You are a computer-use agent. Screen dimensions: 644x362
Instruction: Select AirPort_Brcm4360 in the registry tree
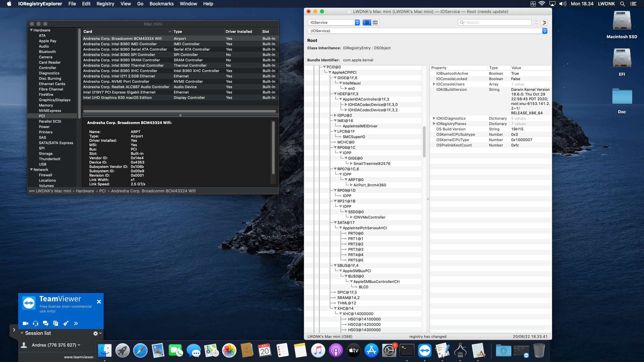[x=370, y=185]
